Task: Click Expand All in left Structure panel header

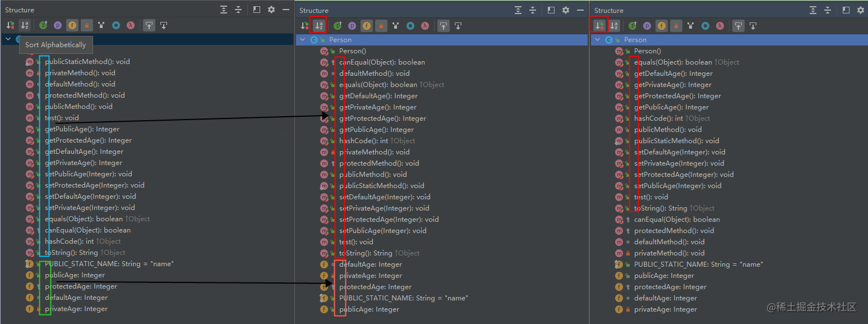Action: pos(224,10)
